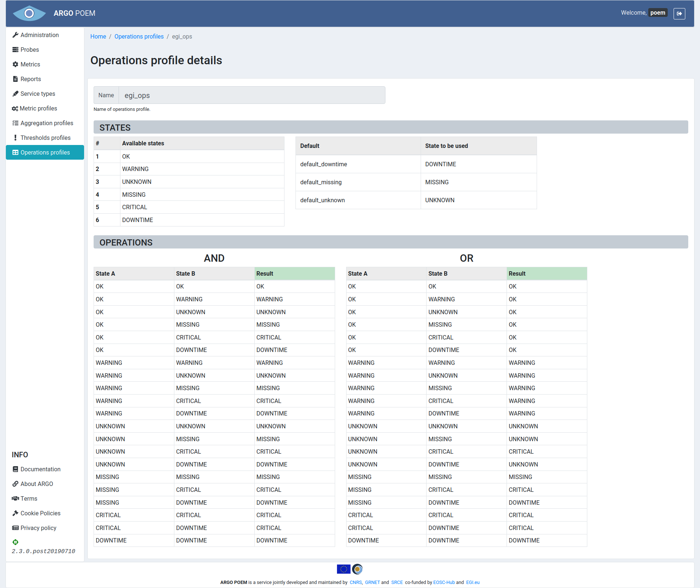This screenshot has width=700, height=588.
Task: Click ARGO POEM title text
Action: pos(75,13)
